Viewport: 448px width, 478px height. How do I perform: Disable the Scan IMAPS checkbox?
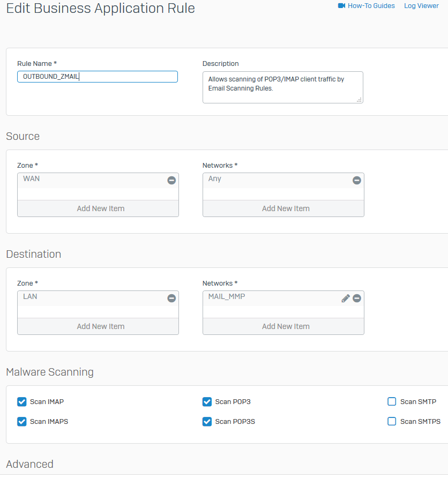[22, 422]
